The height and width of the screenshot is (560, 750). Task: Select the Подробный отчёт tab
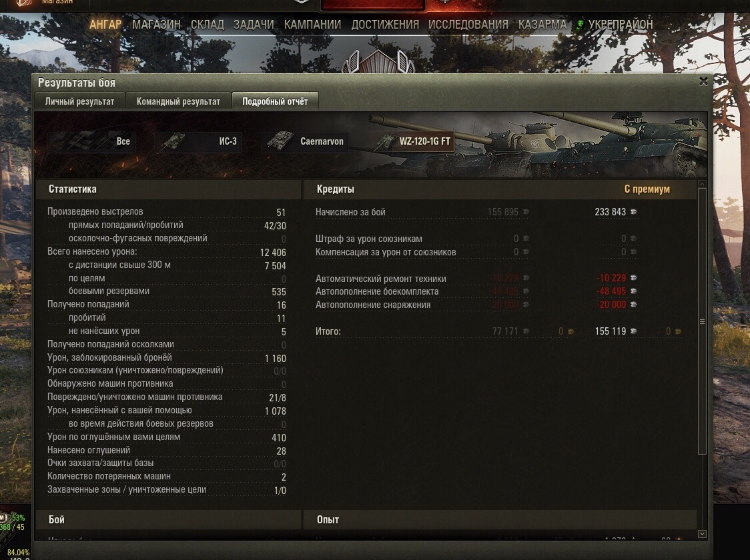(275, 101)
